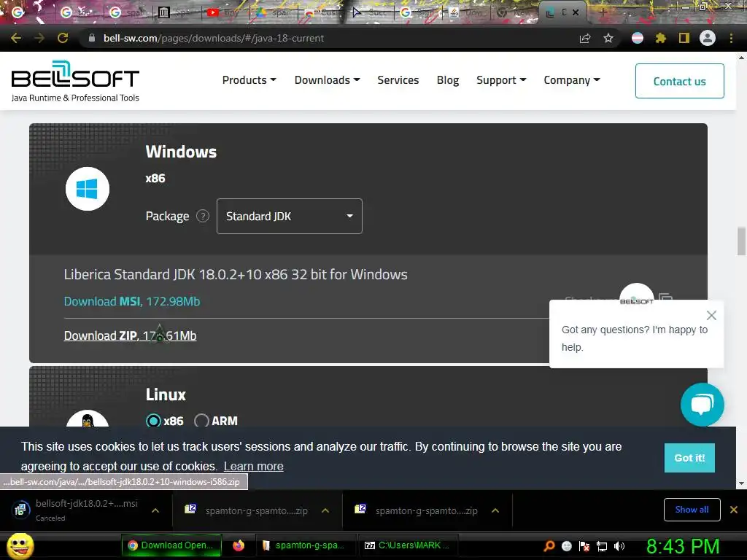Click the Package help question mark icon
747x560 pixels.
(x=203, y=216)
